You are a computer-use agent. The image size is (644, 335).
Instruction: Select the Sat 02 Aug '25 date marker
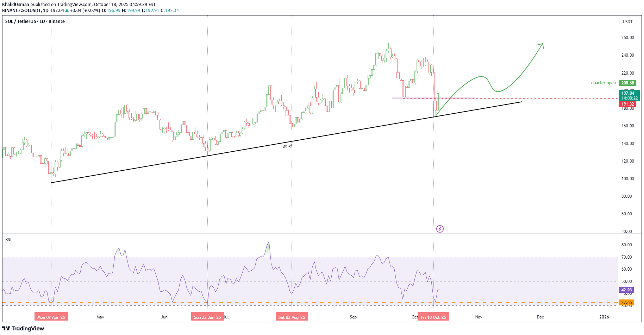pos(292,317)
